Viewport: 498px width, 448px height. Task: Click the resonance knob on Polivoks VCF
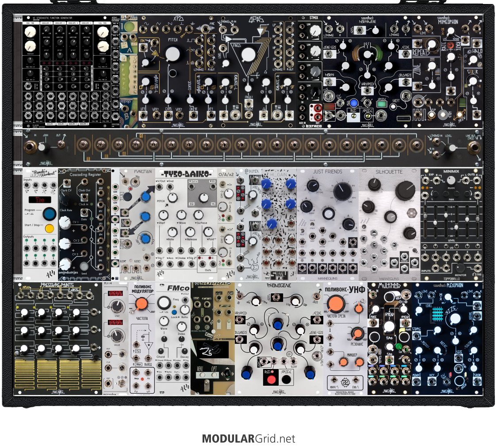click(x=357, y=333)
